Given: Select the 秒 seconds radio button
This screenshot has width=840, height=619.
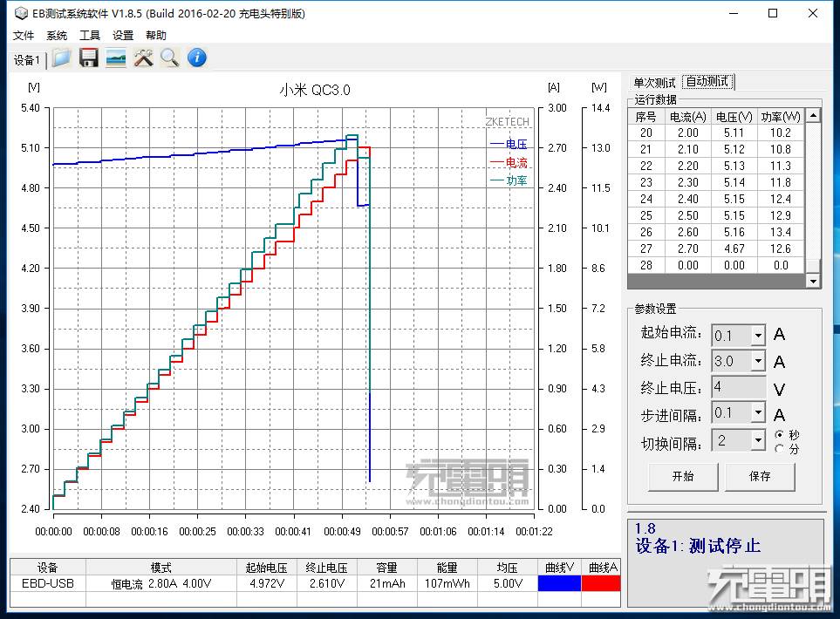Looking at the screenshot, I should coord(780,434).
